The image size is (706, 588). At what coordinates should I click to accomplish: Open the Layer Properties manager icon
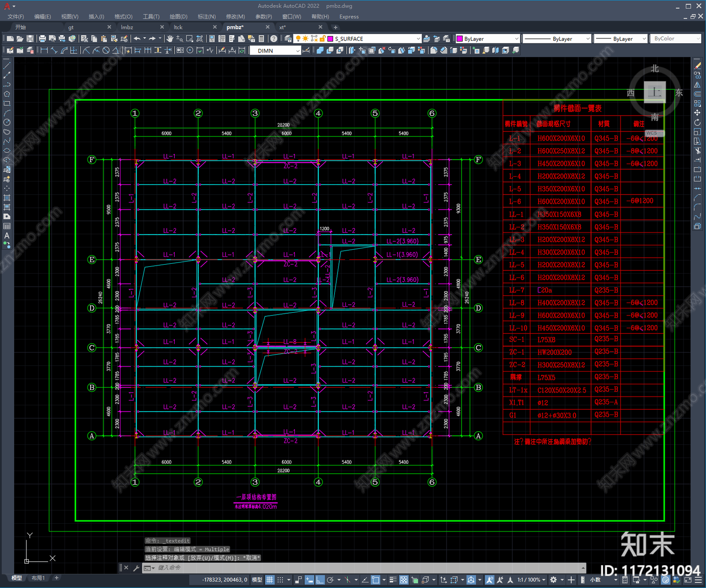(288, 39)
